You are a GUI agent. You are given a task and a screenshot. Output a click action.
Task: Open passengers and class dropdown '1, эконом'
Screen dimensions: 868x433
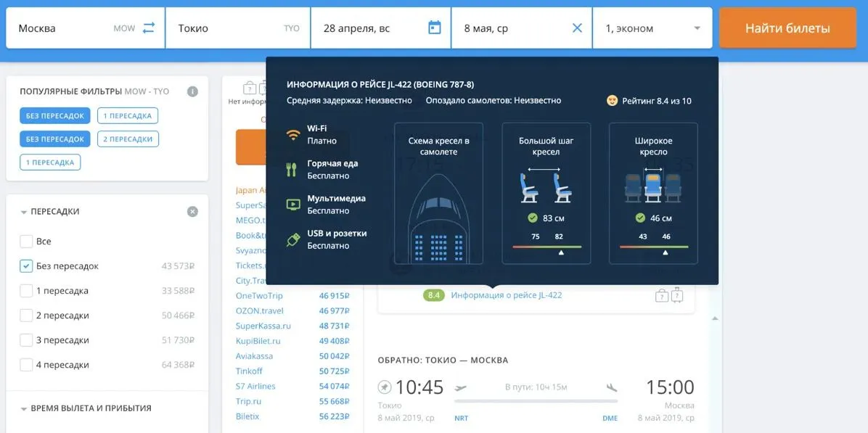(x=652, y=28)
